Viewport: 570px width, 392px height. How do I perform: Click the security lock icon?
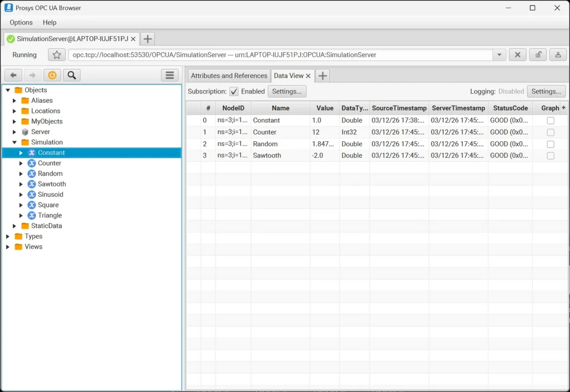(538, 54)
